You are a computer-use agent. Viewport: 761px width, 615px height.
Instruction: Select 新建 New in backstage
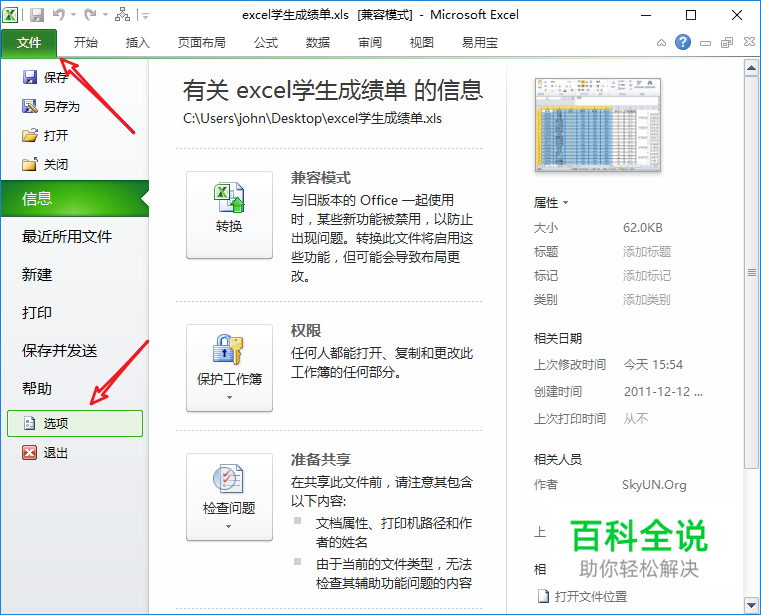(36, 275)
